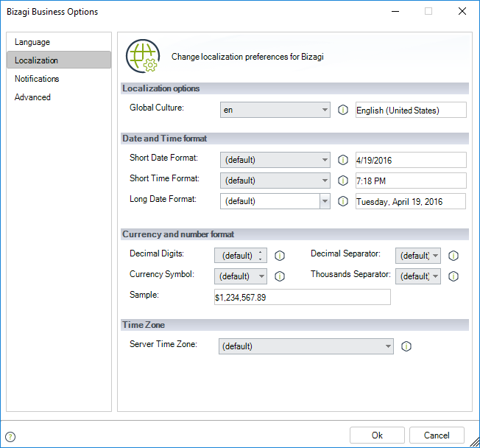Switch to the Language section
480x448 pixels.
click(59, 42)
